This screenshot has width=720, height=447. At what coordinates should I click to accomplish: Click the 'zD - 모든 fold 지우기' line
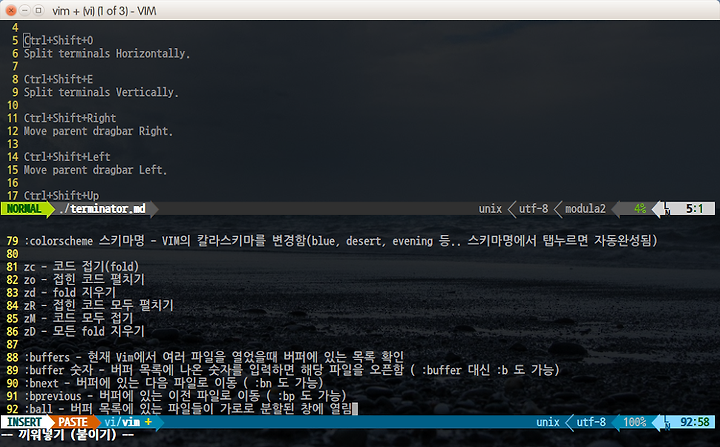[x=84, y=331]
